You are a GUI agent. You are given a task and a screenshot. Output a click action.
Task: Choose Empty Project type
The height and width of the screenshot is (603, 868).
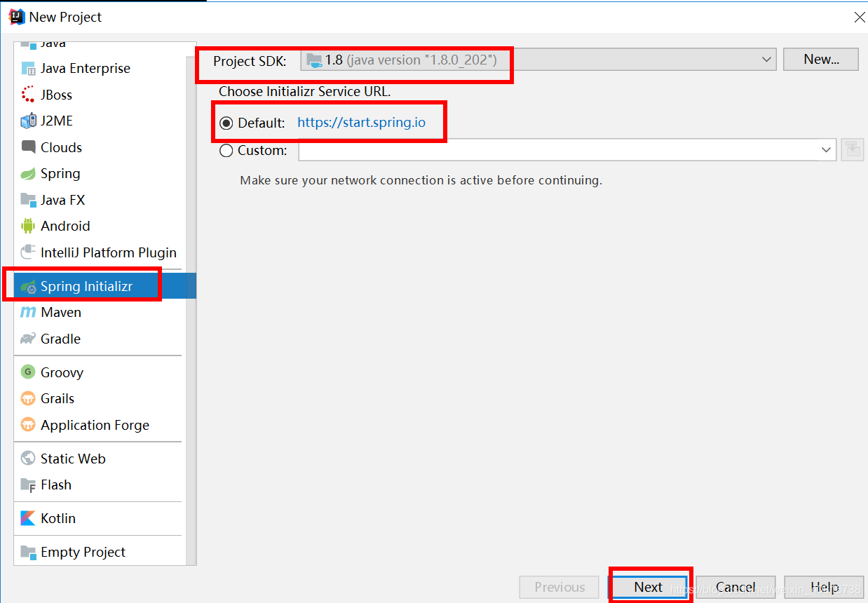pos(83,552)
